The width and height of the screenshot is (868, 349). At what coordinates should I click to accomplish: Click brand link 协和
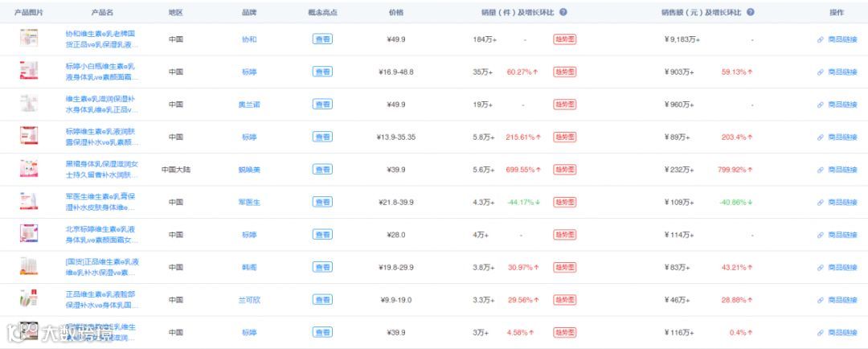click(x=250, y=39)
